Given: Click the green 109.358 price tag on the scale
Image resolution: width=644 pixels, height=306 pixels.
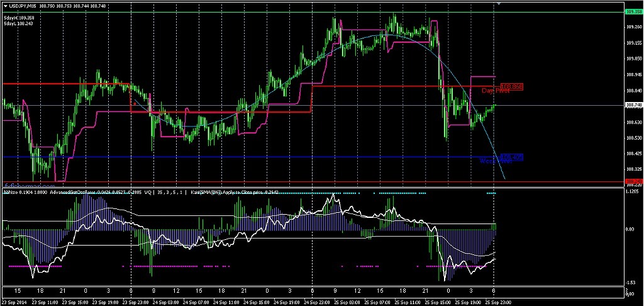Looking at the screenshot, I should click(x=634, y=12).
